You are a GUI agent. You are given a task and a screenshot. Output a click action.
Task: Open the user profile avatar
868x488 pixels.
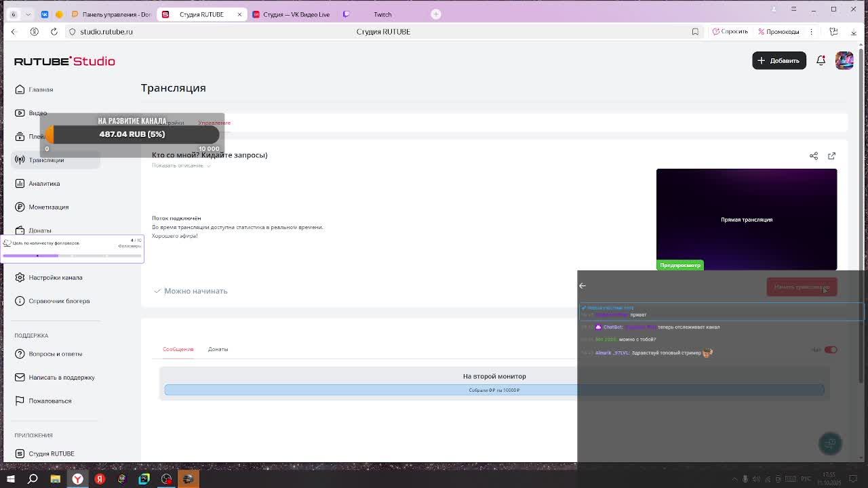844,60
